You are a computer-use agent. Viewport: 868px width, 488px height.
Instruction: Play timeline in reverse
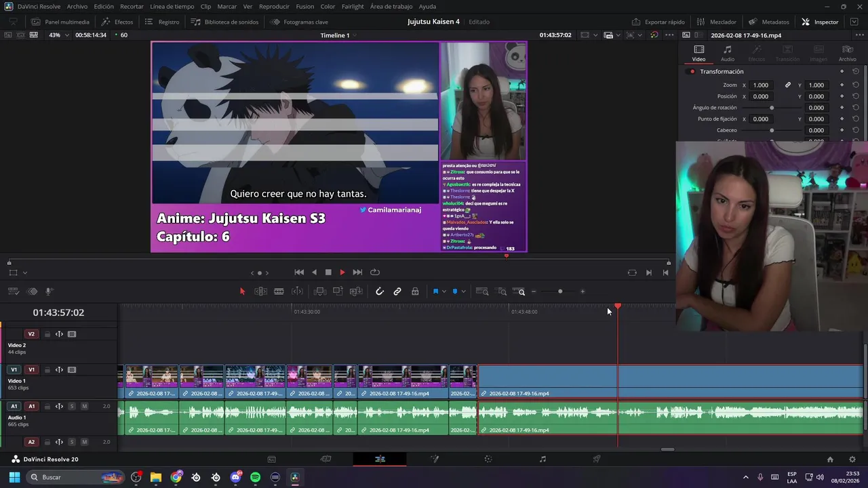[314, 272]
